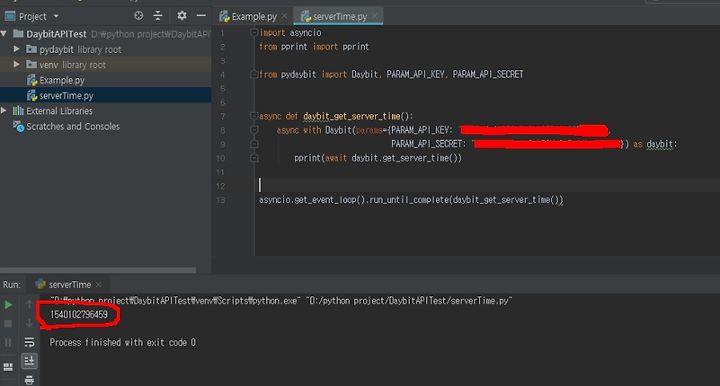Click the stop process square icon
This screenshot has height=386, width=720.
(x=8, y=324)
